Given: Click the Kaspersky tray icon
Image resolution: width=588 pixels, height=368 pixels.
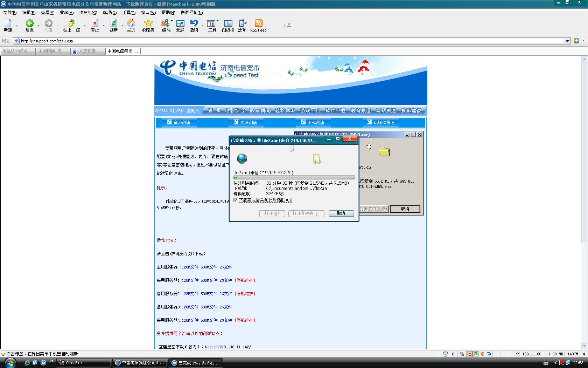Looking at the screenshot, I should point(562,363).
